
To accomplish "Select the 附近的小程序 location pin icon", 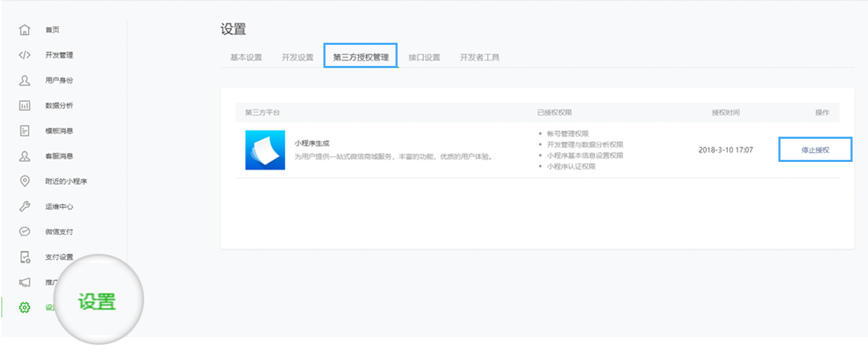I will click(24, 182).
